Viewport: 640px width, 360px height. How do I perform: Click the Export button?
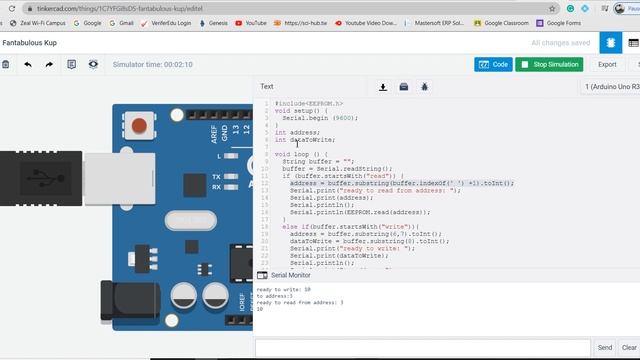(607, 64)
